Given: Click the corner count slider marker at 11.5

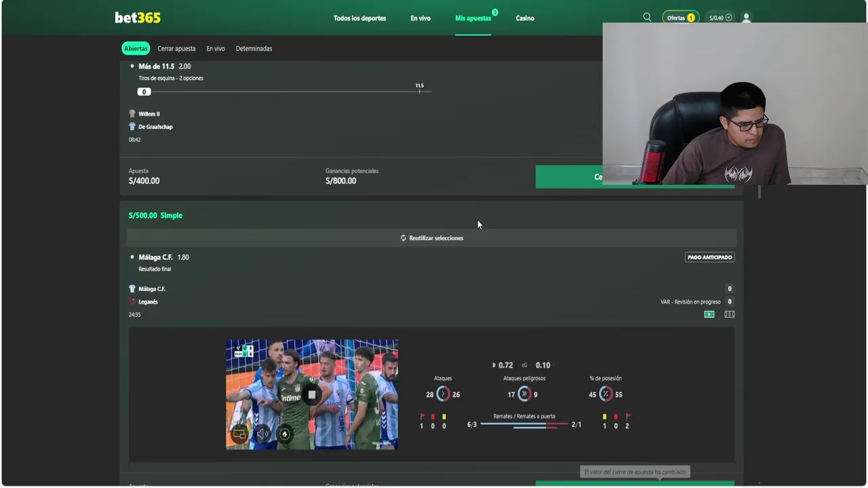Looking at the screenshot, I should [420, 91].
